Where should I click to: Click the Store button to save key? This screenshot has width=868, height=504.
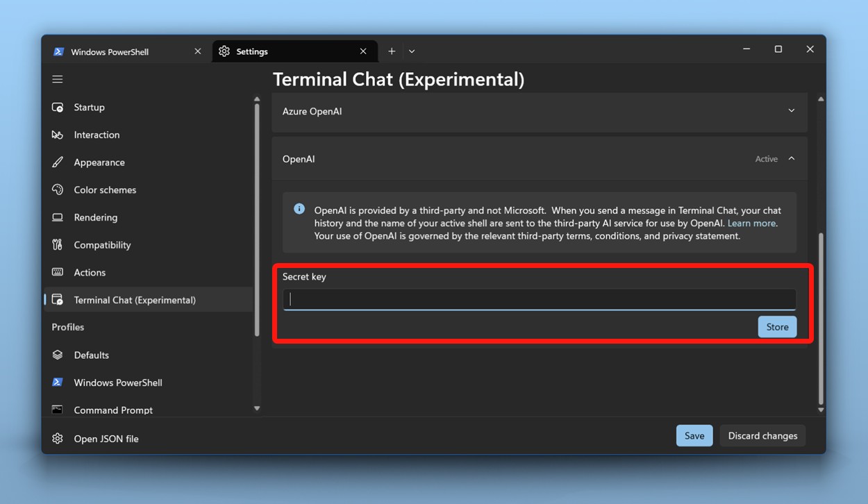[777, 326]
